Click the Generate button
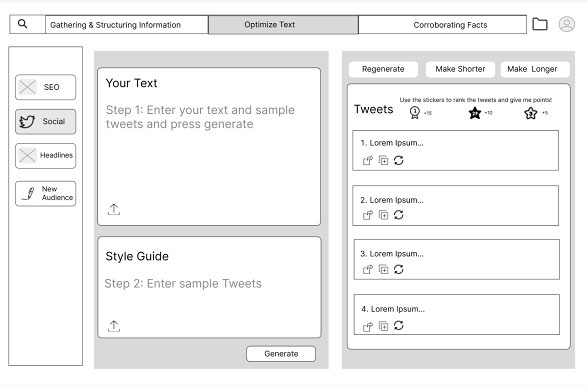Screen dimensions: 588x386 [281, 354]
